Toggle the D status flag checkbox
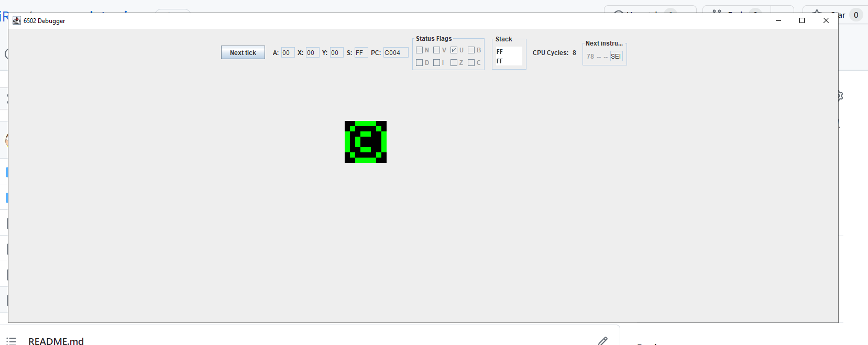Image resolution: width=868 pixels, height=345 pixels. 419,63
